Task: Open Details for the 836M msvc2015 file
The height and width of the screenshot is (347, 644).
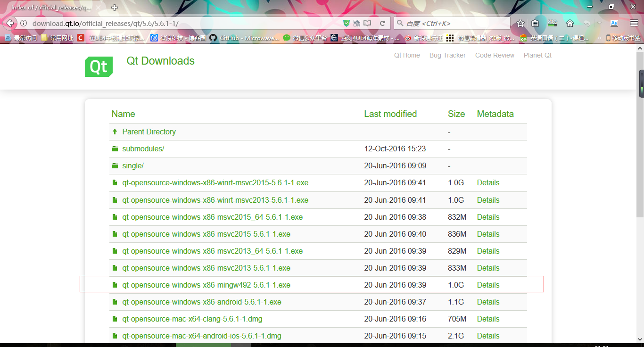Action: 488,234
